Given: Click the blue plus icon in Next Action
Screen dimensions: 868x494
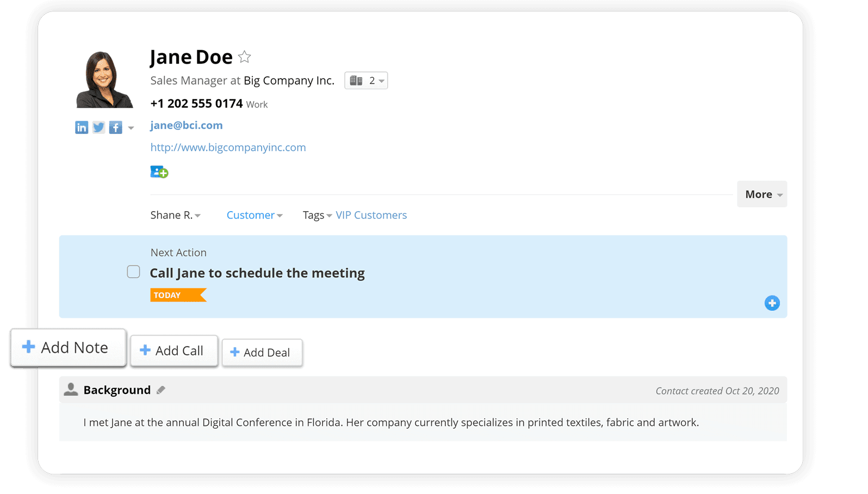Looking at the screenshot, I should [x=772, y=303].
